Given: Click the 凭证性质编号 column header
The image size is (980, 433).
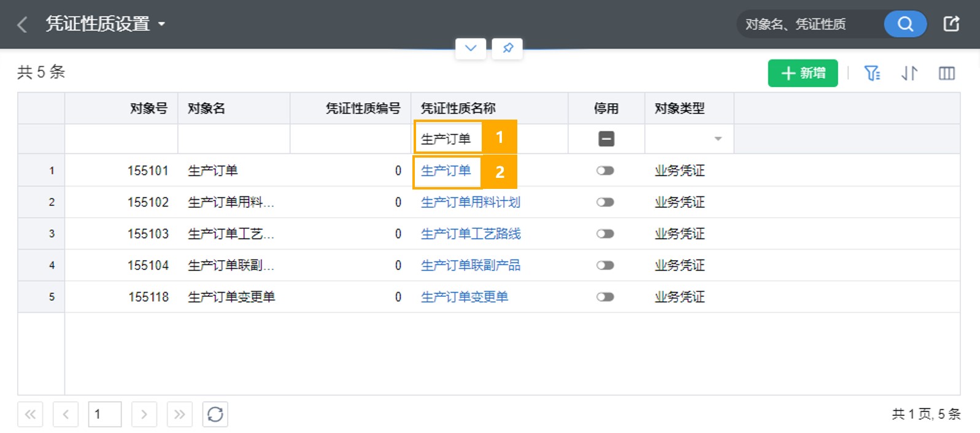Looking at the screenshot, I should (x=350, y=109).
